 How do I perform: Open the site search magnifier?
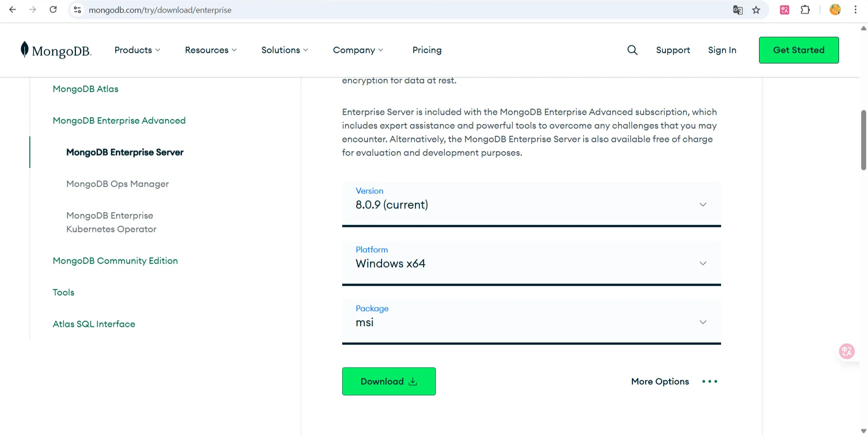(632, 50)
